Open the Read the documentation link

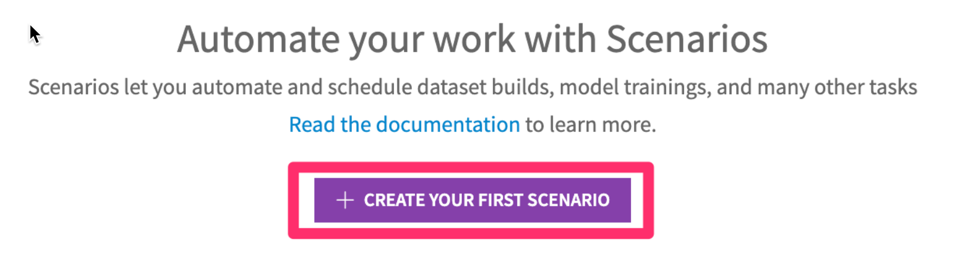click(x=404, y=125)
